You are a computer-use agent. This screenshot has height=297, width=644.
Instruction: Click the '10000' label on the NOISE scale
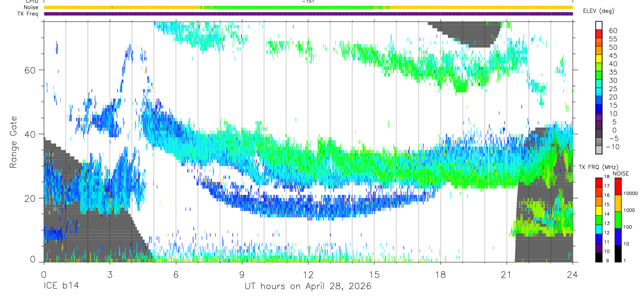coord(630,193)
